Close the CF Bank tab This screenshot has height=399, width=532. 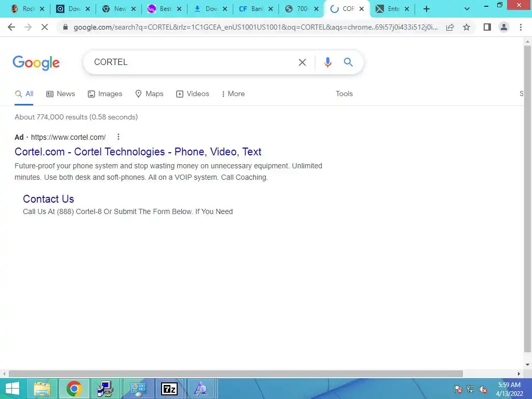(x=270, y=9)
